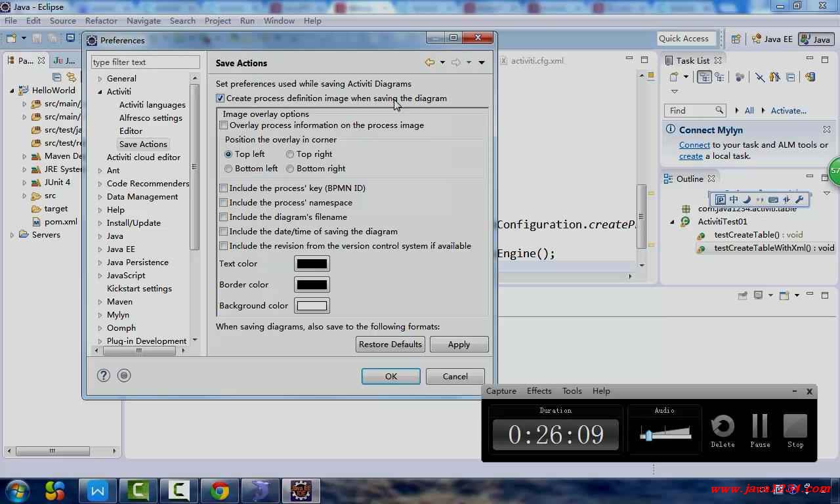Click the Scheduled view icon in Task List
This screenshot has width=840, height=504.
tap(719, 77)
